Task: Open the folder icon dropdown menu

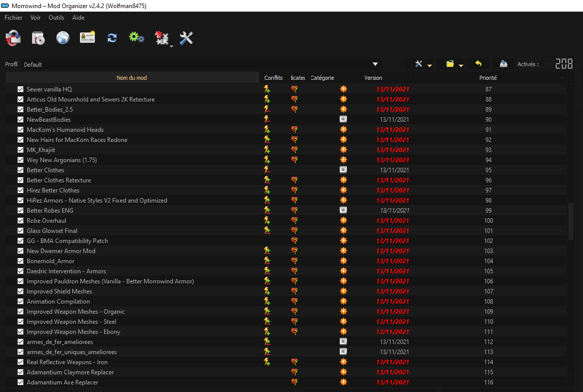Action: [x=454, y=64]
